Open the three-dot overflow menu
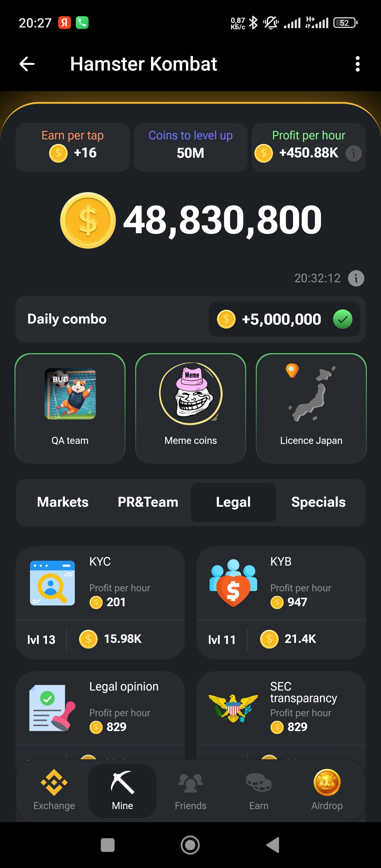The height and width of the screenshot is (868, 381). (358, 64)
